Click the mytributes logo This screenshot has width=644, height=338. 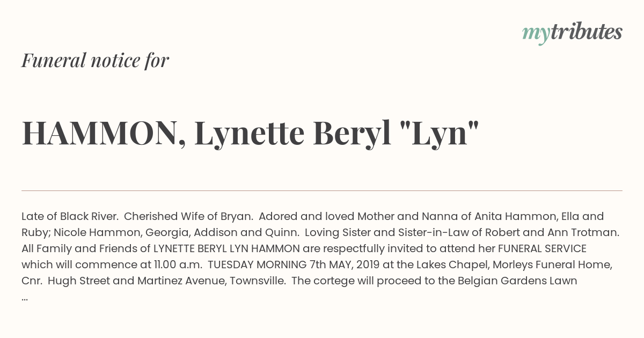click(x=572, y=33)
